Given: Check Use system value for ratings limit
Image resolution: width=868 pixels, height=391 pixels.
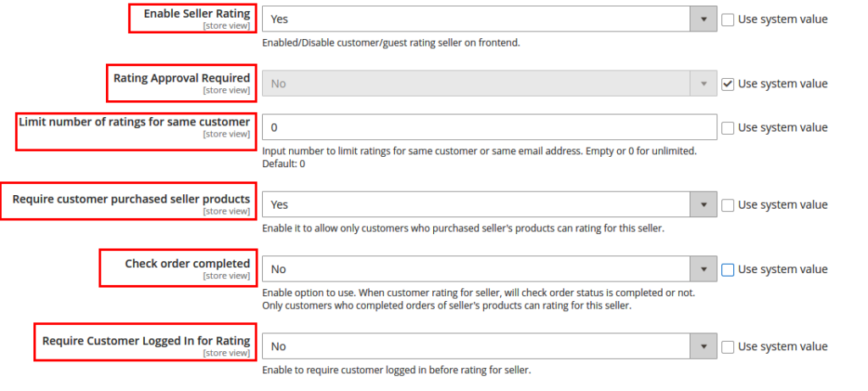Looking at the screenshot, I should [728, 128].
